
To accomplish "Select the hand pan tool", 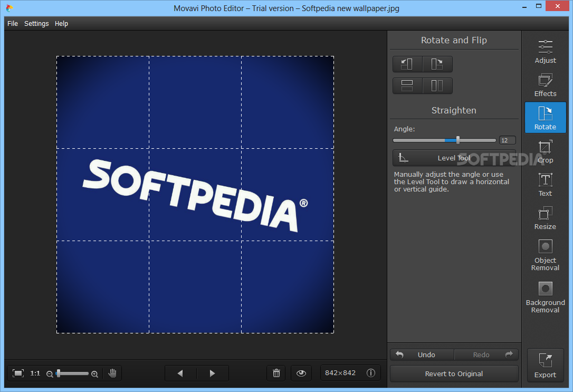I will click(112, 373).
